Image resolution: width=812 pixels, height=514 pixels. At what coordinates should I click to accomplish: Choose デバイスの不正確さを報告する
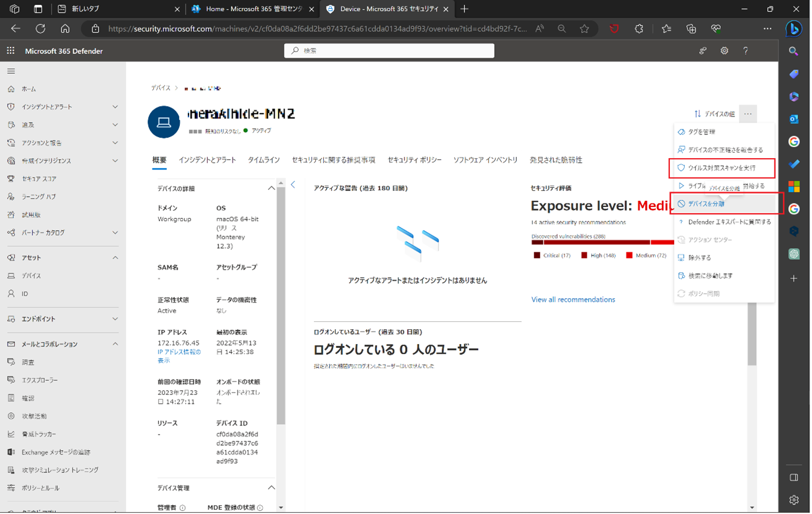(724, 150)
